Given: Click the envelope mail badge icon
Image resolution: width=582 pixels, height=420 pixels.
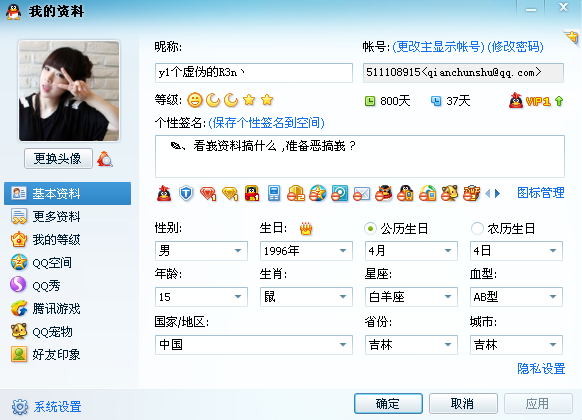Looking at the screenshot, I should click(x=362, y=193).
